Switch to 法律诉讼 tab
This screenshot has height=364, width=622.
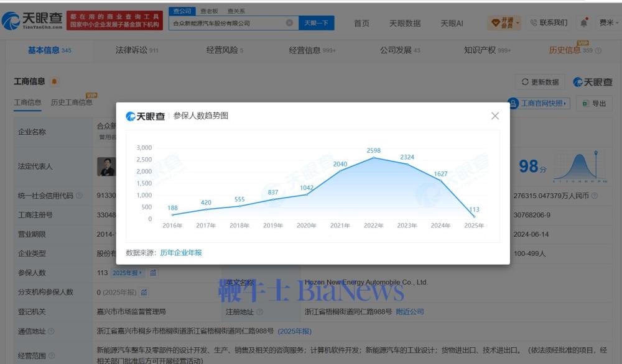click(x=136, y=50)
